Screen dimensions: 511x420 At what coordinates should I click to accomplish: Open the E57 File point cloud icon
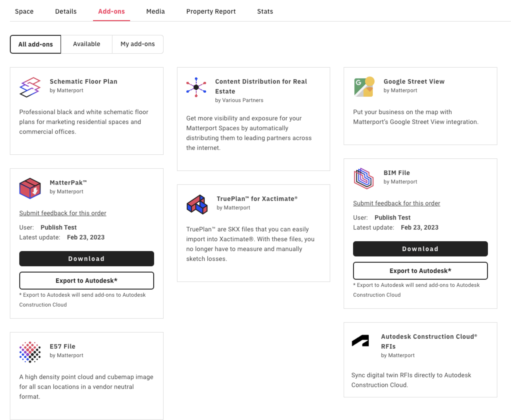point(30,352)
